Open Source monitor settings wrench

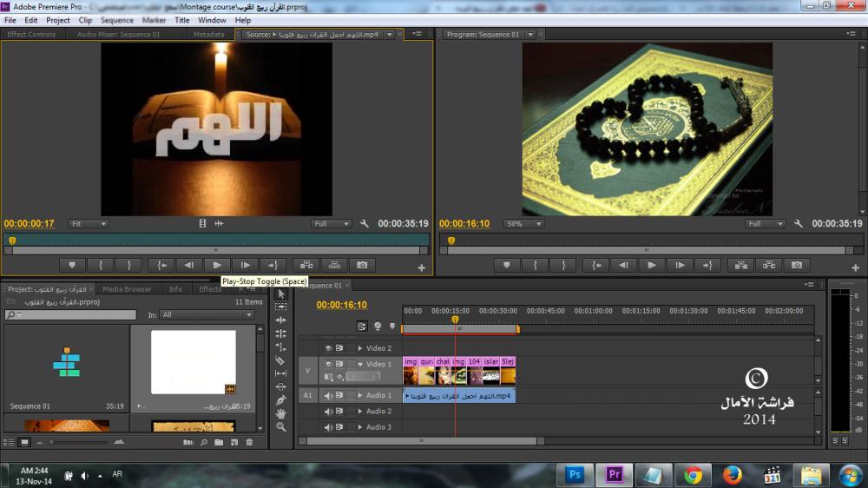pyautogui.click(x=365, y=224)
